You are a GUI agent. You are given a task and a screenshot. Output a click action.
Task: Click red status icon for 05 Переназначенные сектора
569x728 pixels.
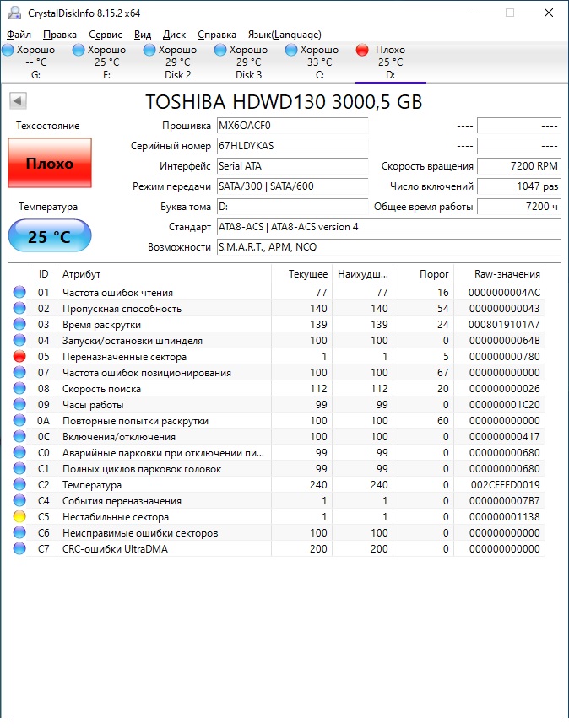[19, 356]
